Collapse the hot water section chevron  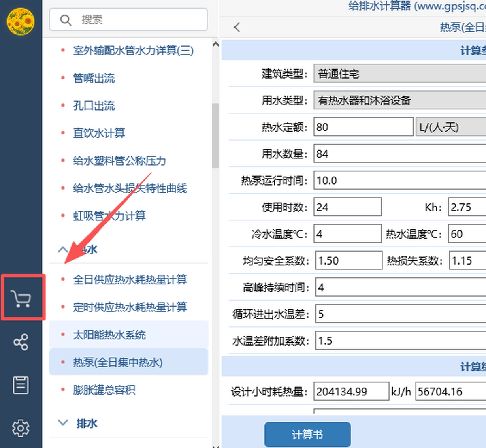(63, 250)
